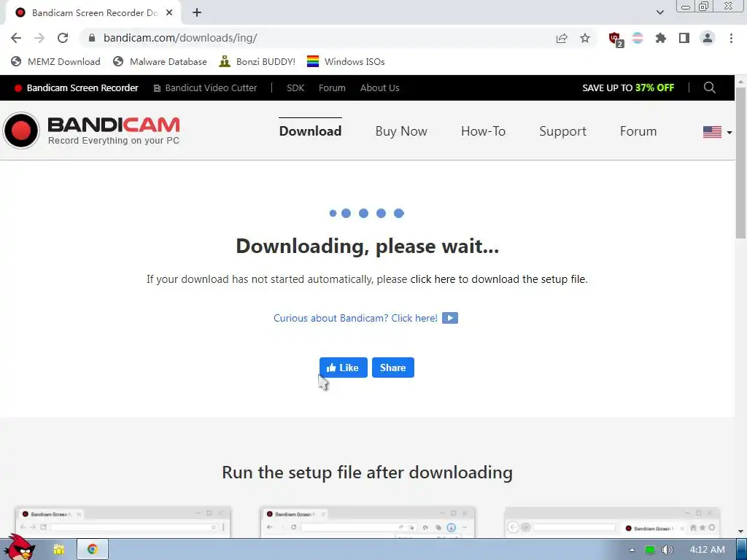Click the address bar URL field
The height and width of the screenshot is (560, 747).
click(314, 38)
